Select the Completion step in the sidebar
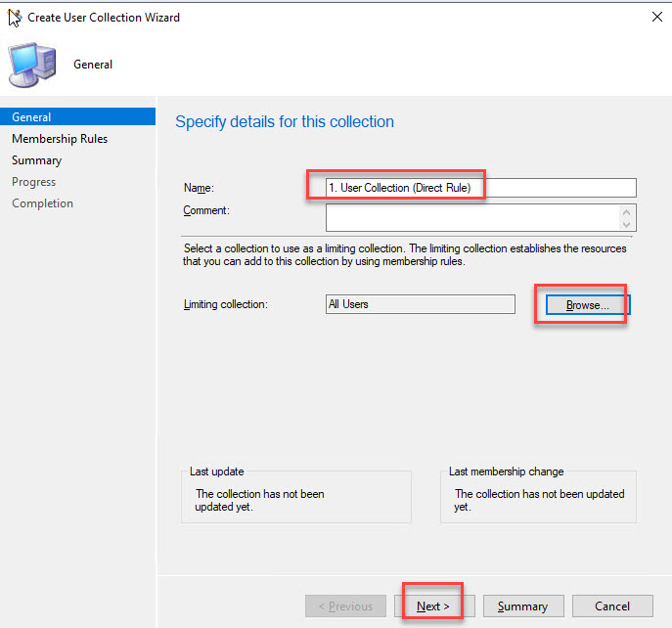 pos(42,203)
